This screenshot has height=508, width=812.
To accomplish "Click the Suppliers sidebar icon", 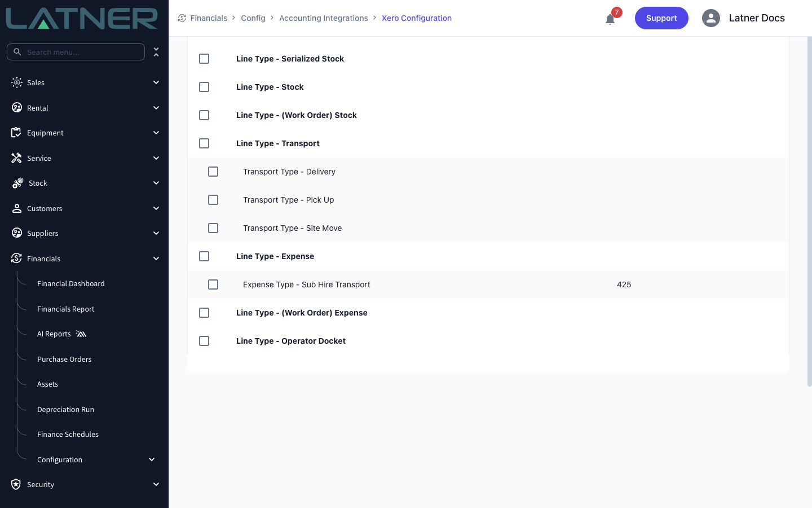I will (17, 233).
